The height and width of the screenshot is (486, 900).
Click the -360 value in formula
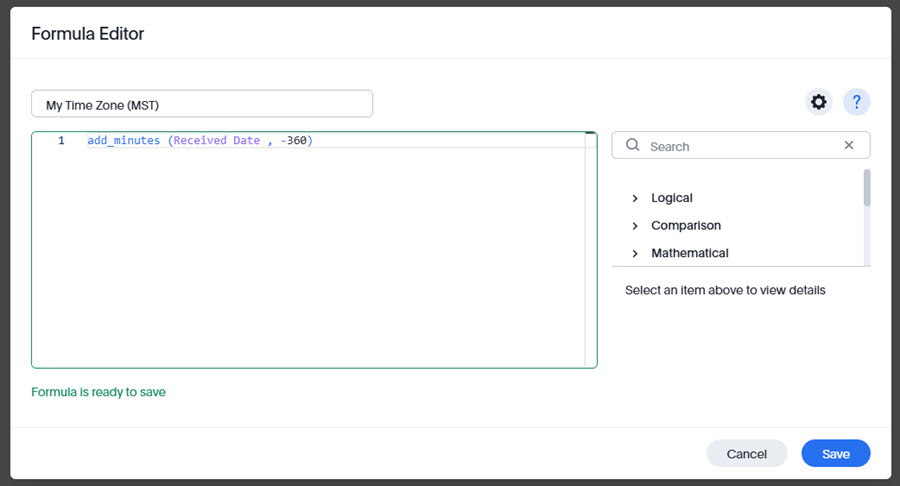[x=294, y=141]
